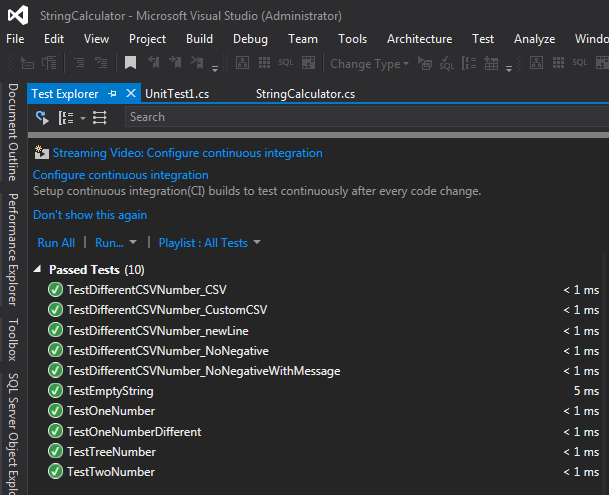Click the Don't show this again link
The height and width of the screenshot is (495, 609).
[90, 215]
